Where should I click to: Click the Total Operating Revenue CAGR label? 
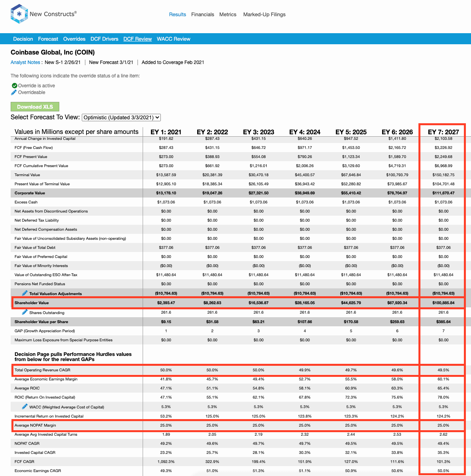click(42, 370)
